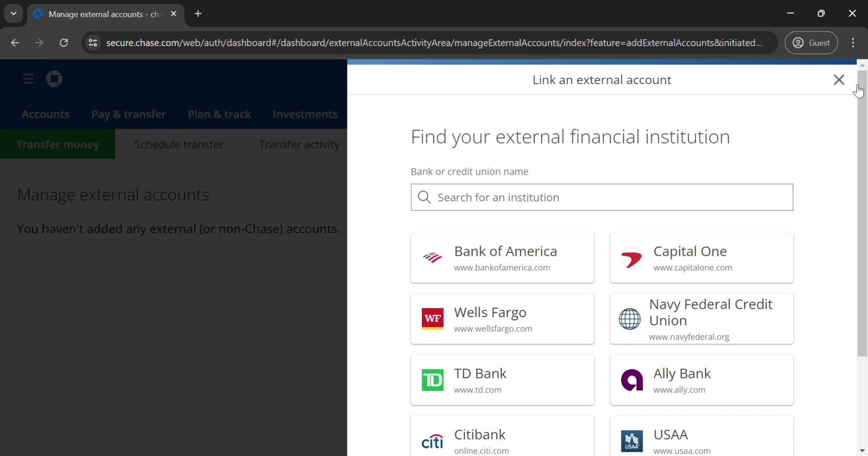The image size is (868, 456).
Task: Open the Accounts menu item
Action: (x=46, y=113)
